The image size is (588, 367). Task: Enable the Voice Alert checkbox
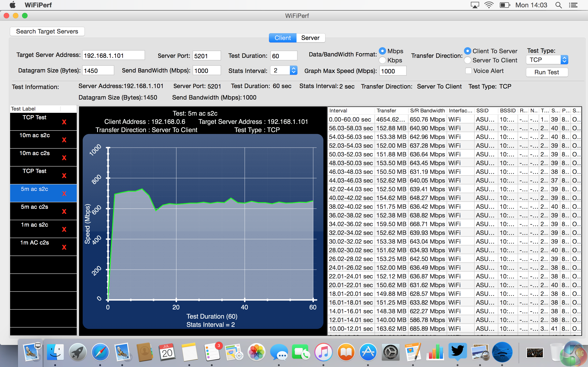coord(469,71)
